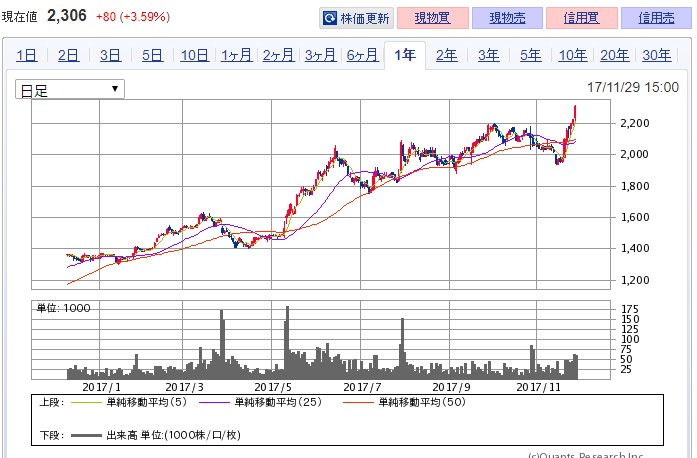697x458 pixels.
Task: Click the current price 2,306
Action: click(x=67, y=16)
